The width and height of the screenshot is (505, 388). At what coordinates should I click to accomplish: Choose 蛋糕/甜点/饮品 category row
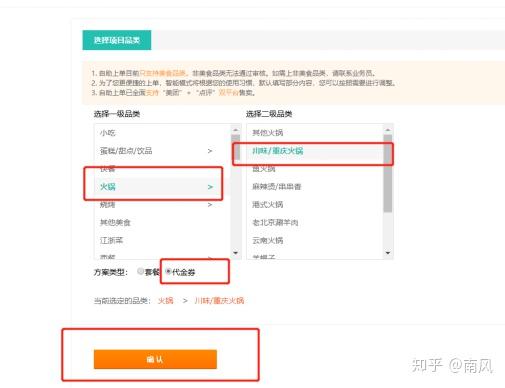[163, 151]
